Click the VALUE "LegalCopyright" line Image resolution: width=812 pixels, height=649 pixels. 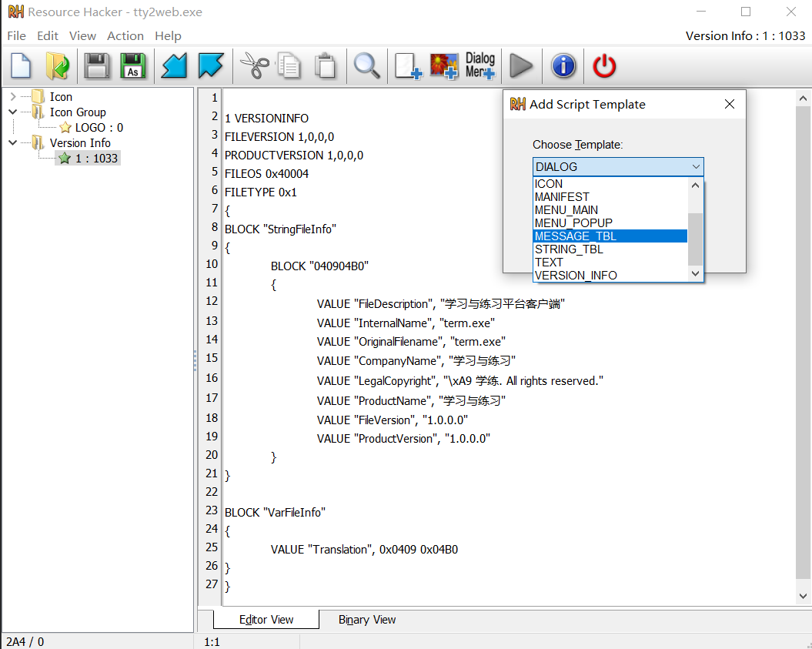(x=459, y=380)
